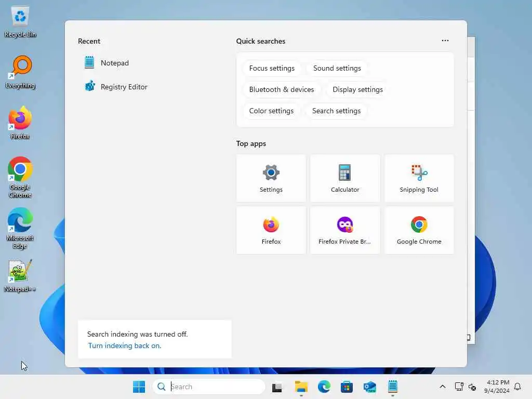Select Display settings quick search
This screenshot has width=532, height=399.
click(x=357, y=89)
